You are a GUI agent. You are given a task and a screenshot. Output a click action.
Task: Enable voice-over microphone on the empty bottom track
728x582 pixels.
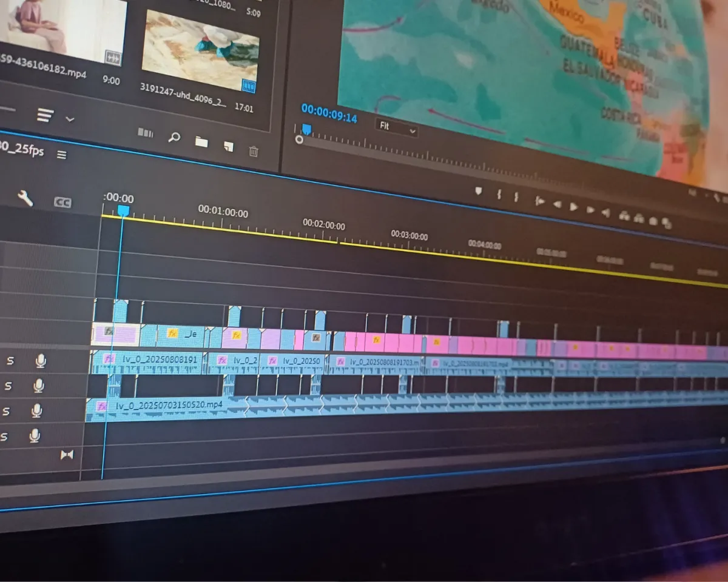click(x=35, y=435)
